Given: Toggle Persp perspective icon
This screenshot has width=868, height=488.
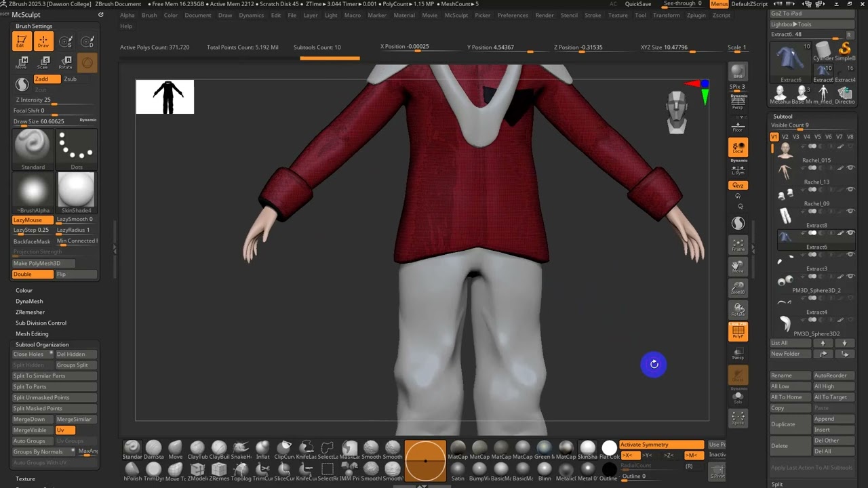Looking at the screenshot, I should pos(738,102).
